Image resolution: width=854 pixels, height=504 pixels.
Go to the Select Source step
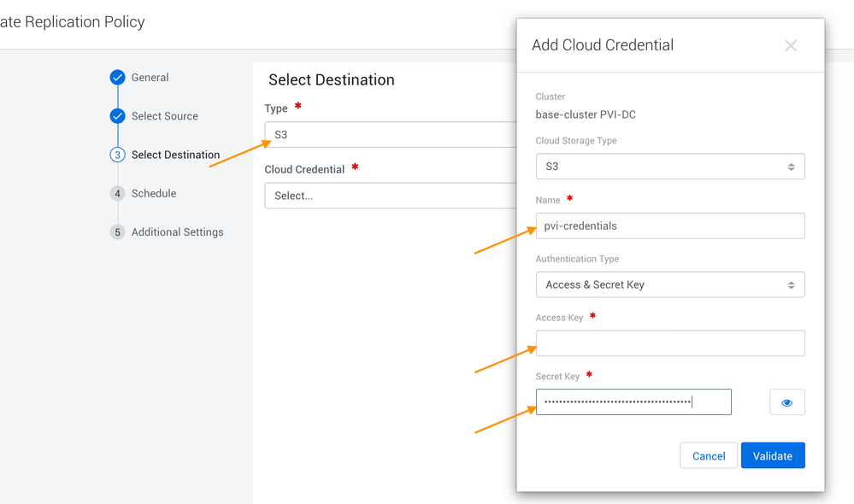pyautogui.click(x=164, y=116)
